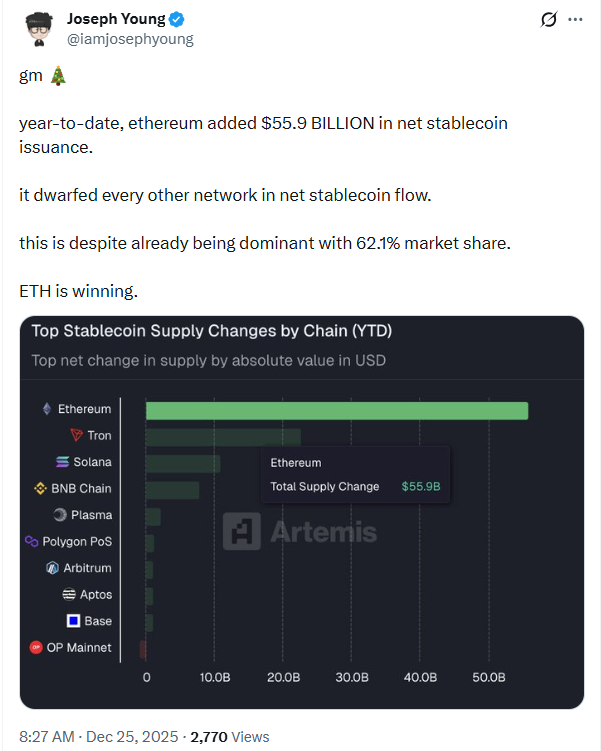Image resolution: width=601 pixels, height=751 pixels.
Task: Open Joseph Young's profile name link
Action: (x=116, y=20)
